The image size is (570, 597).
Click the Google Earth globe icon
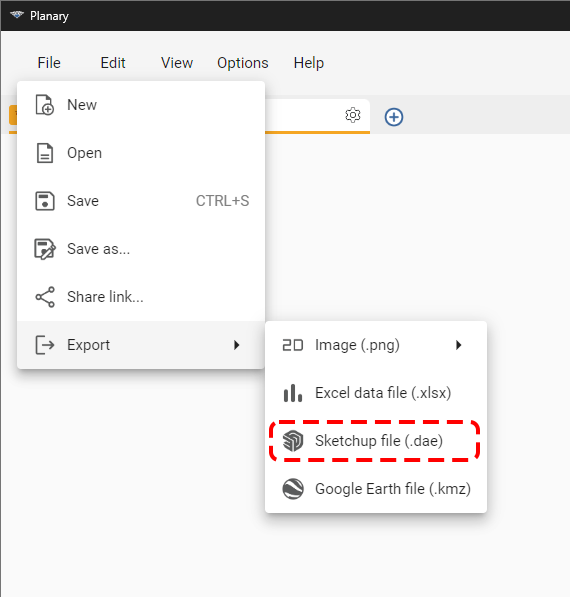point(293,489)
